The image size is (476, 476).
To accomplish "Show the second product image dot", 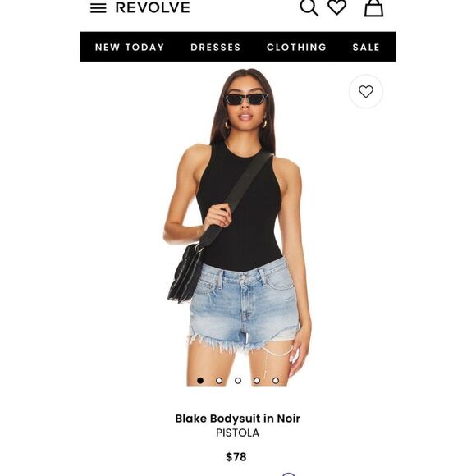I will 219,380.
